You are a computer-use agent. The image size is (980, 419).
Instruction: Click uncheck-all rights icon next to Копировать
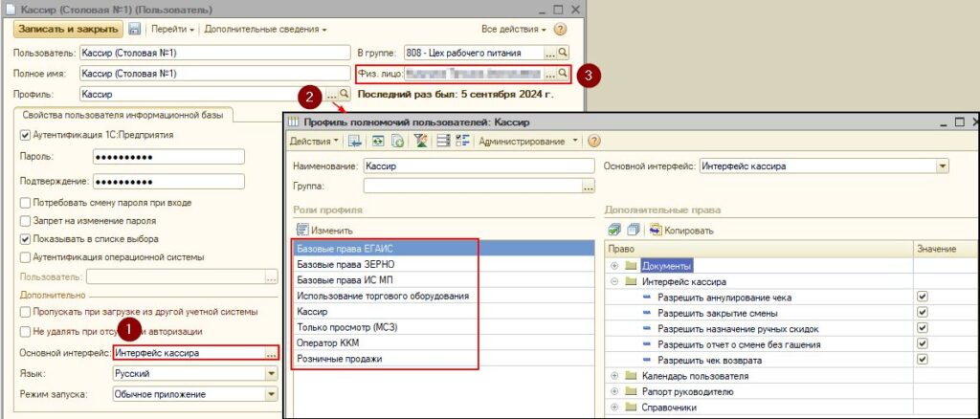tap(633, 231)
